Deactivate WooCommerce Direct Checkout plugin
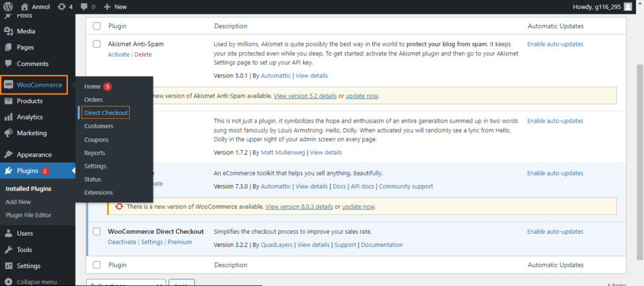Image resolution: width=644 pixels, height=286 pixels. [122, 242]
